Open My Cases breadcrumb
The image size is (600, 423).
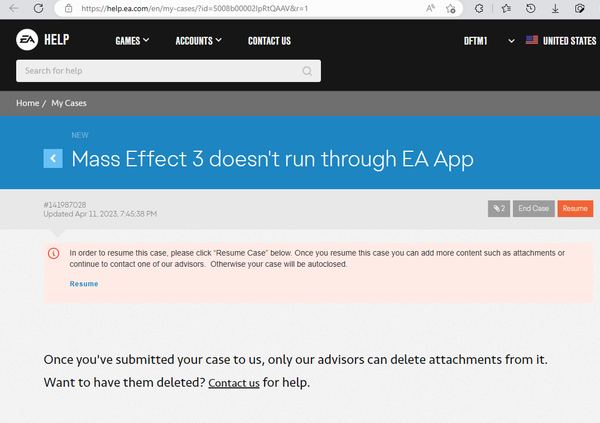[69, 103]
